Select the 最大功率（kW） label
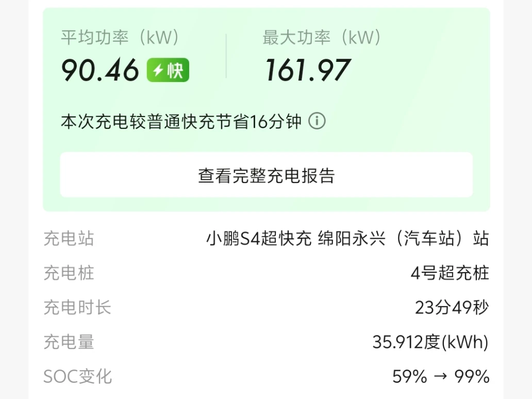 [x=322, y=38]
